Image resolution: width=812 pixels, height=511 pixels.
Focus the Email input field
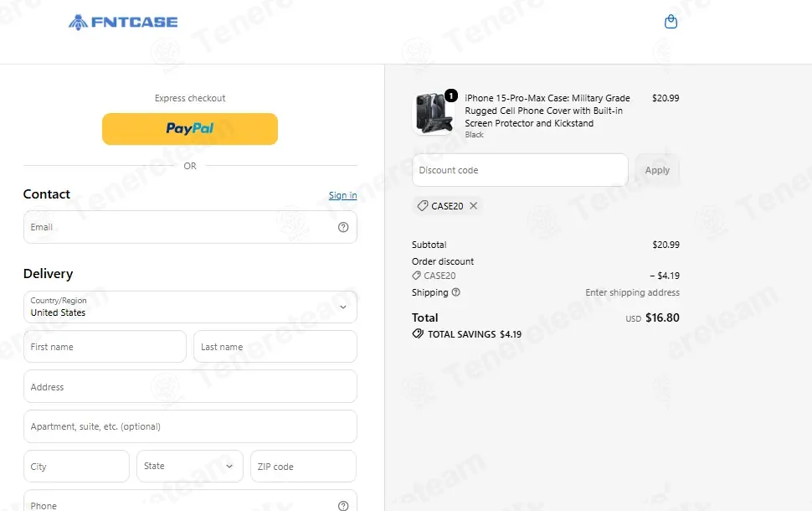coord(190,227)
